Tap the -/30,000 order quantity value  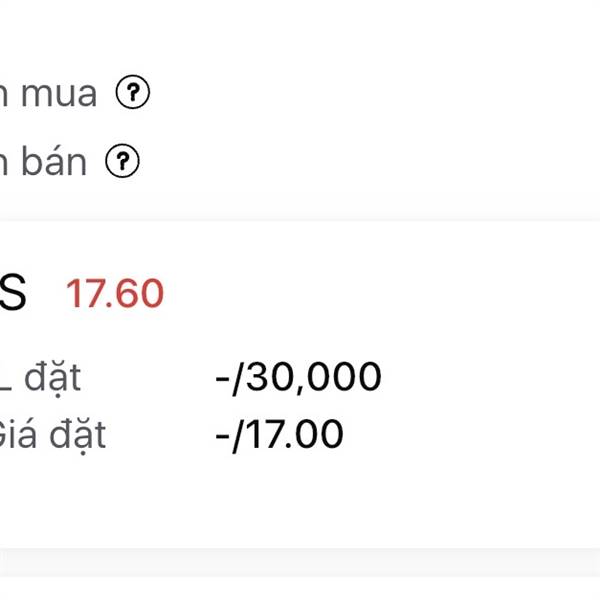[x=298, y=377]
